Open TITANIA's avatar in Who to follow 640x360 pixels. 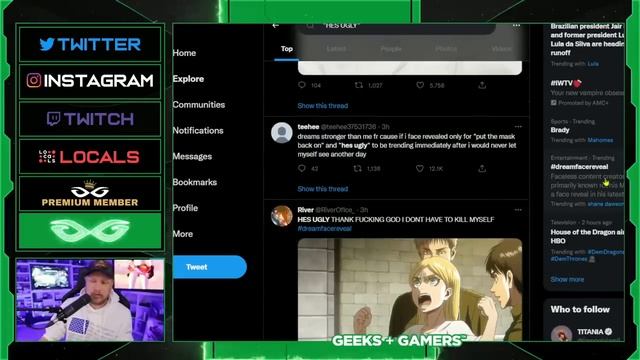pos(561,333)
